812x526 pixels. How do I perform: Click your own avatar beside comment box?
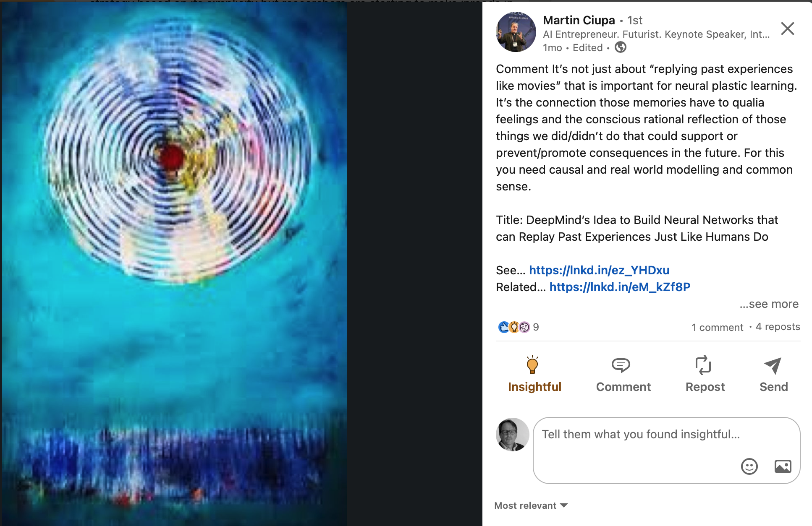tap(512, 434)
